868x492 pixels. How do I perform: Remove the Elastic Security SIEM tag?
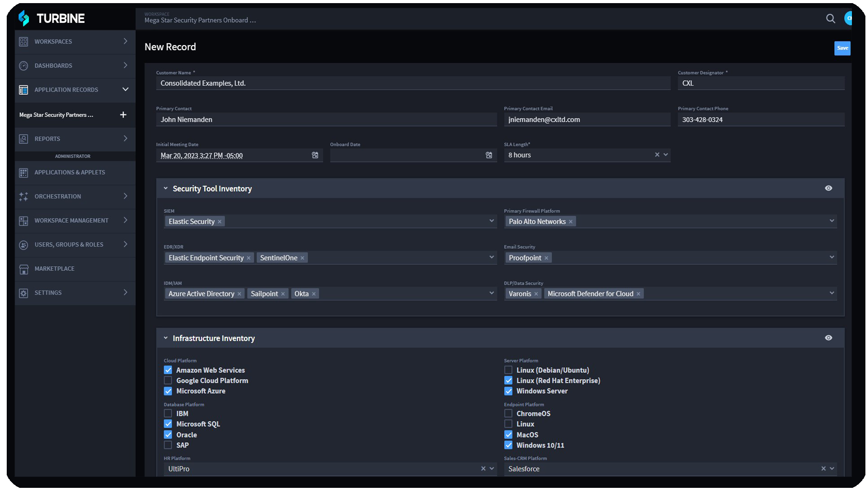[220, 222]
